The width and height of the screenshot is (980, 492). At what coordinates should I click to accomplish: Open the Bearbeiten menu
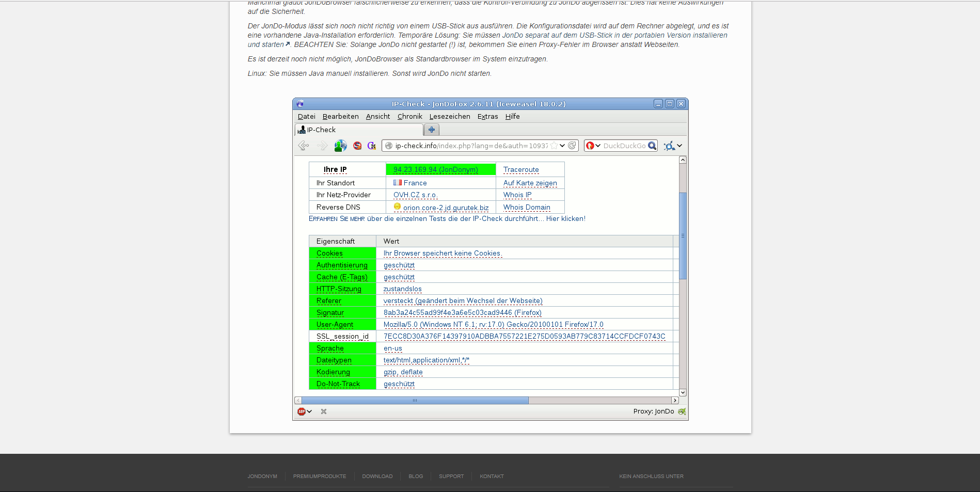[341, 117]
